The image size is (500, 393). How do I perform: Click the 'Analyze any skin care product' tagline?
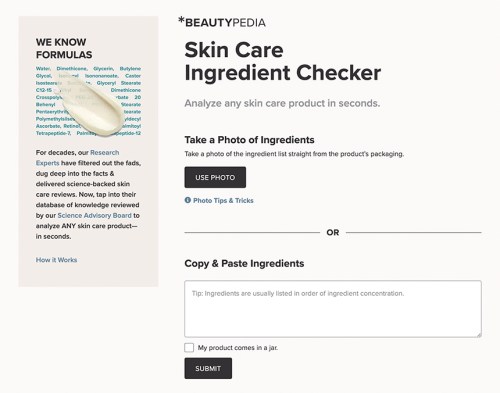click(282, 103)
